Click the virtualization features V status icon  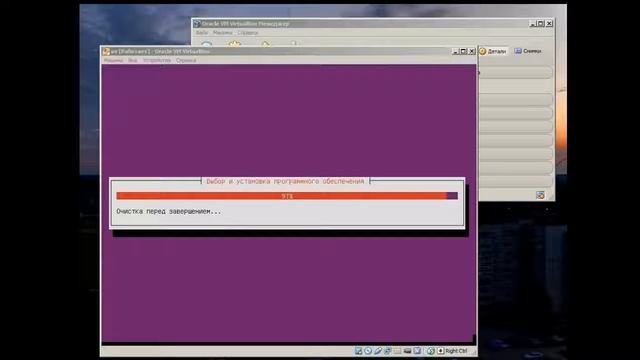coord(417,351)
